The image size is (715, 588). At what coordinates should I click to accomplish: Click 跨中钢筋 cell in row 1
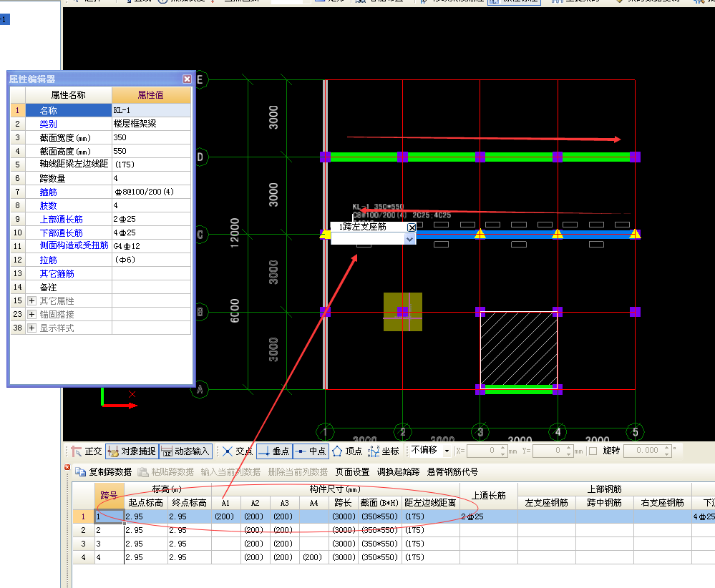604,516
